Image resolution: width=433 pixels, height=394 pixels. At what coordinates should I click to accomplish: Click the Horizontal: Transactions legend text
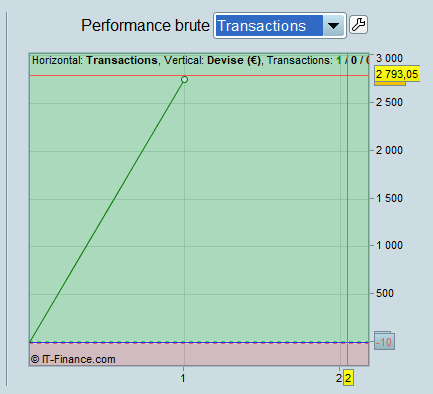95,60
